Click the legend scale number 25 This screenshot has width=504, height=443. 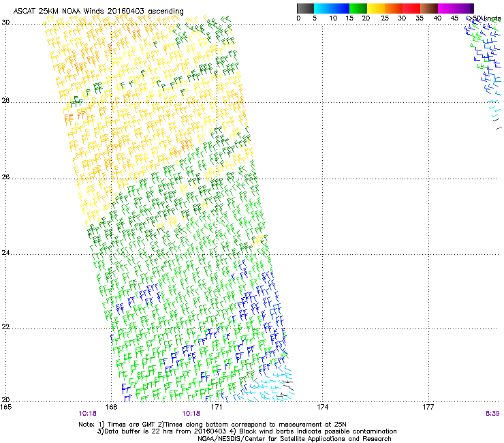click(x=385, y=18)
